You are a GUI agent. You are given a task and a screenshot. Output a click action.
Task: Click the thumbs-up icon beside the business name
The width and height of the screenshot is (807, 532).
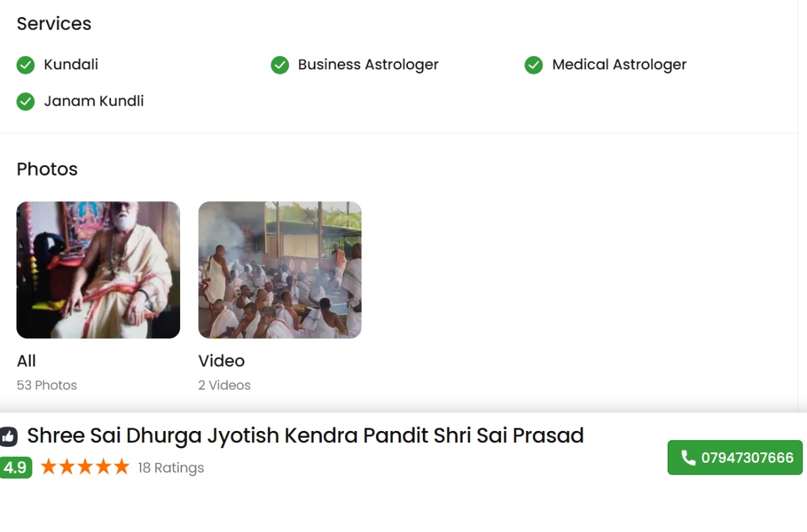coord(9,436)
